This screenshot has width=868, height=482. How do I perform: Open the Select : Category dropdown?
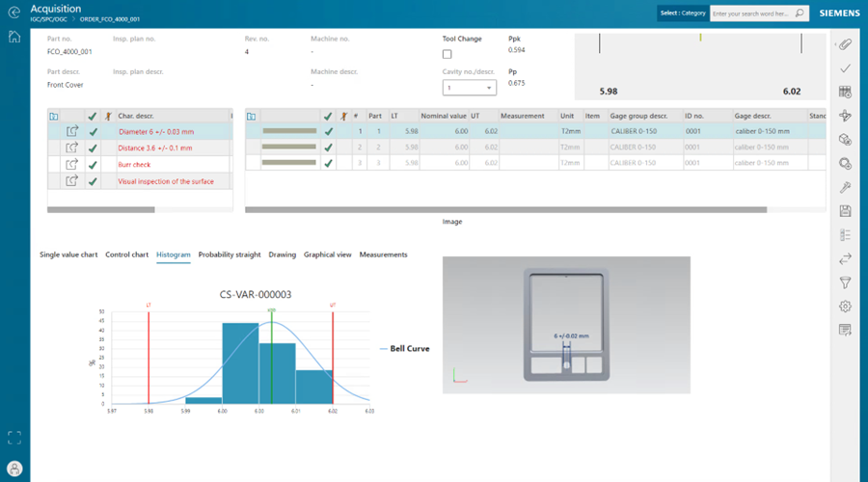tap(683, 13)
